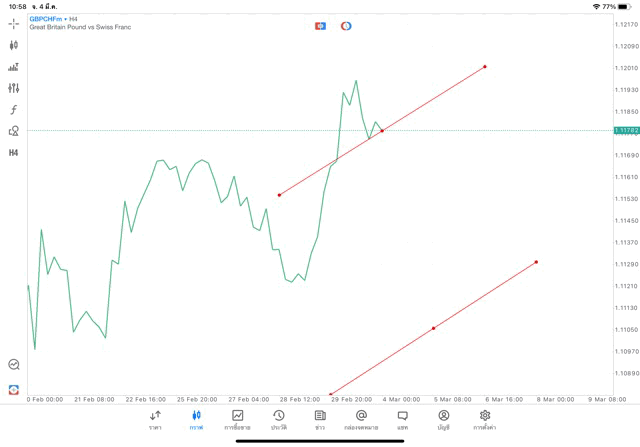Image resolution: width=640 pixels, height=447 pixels.
Task: Activate the crosshair cursor tool
Action: pyautogui.click(x=14, y=23)
